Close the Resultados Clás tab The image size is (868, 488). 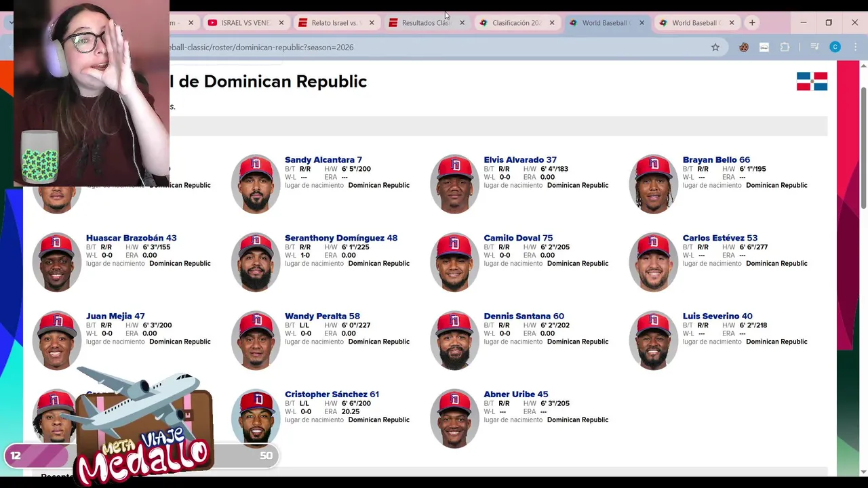[x=462, y=22]
